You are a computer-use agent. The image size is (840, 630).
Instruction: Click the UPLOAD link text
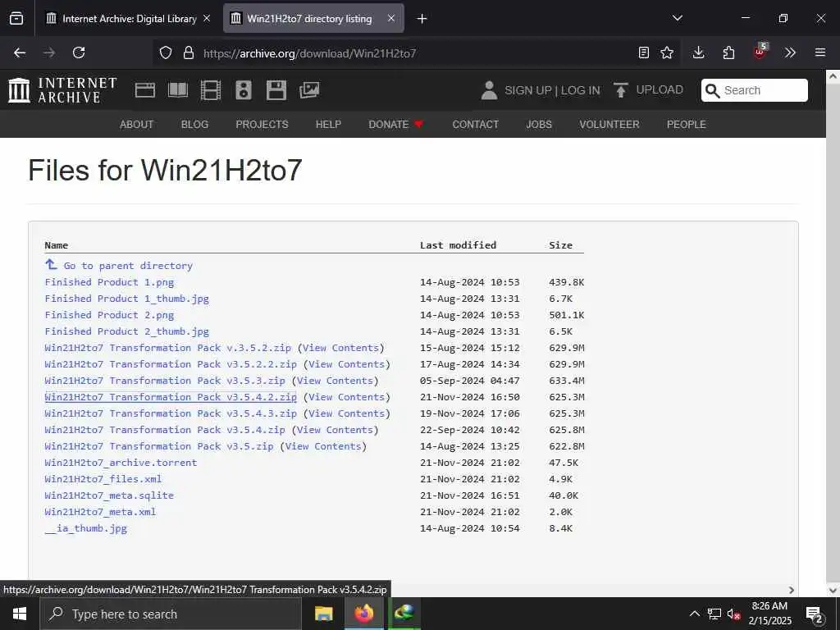pos(660,90)
